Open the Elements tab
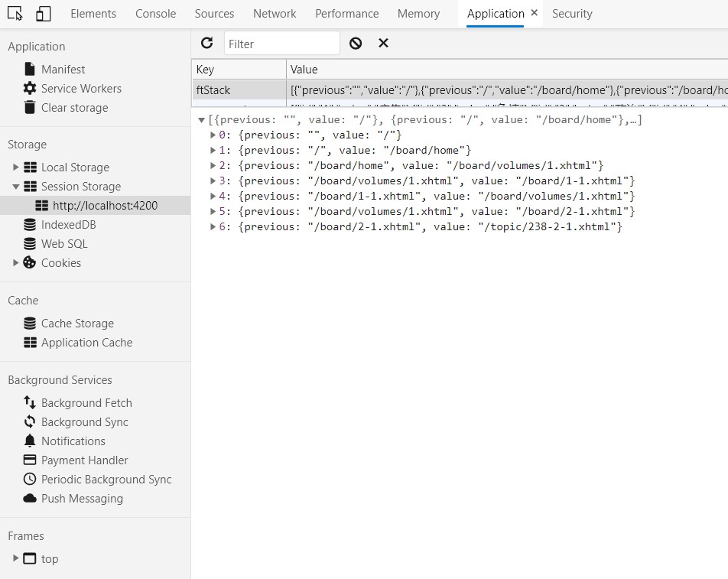Screen dimensions: 728x579 coord(93,14)
